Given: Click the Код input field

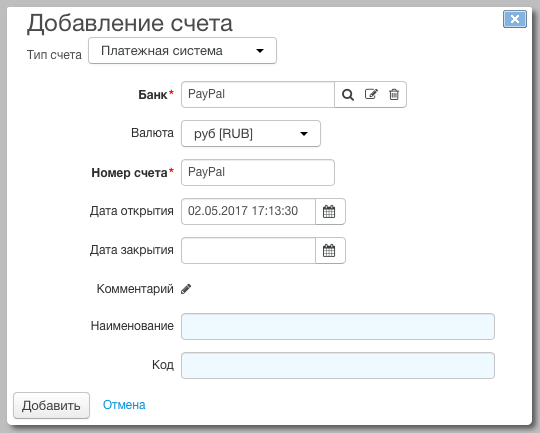Looking at the screenshot, I should 338,365.
